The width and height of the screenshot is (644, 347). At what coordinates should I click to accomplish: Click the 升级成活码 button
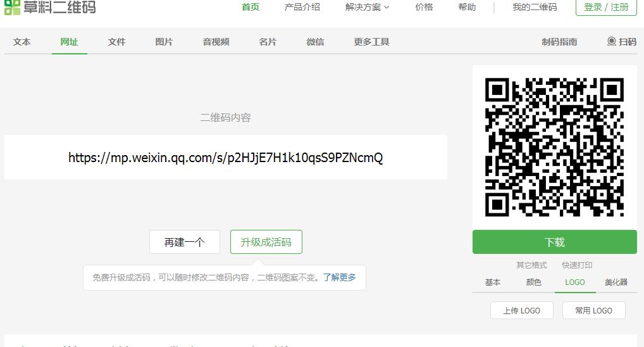tap(266, 242)
